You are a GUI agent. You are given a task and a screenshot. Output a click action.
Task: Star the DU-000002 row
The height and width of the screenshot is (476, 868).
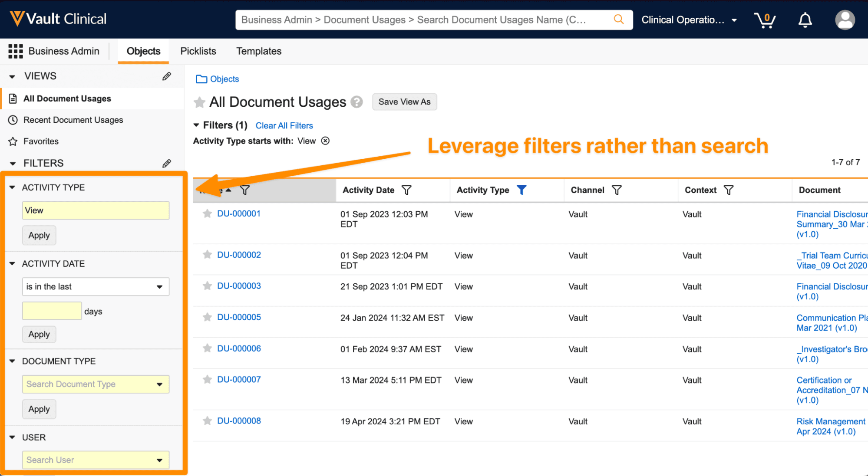[207, 255]
